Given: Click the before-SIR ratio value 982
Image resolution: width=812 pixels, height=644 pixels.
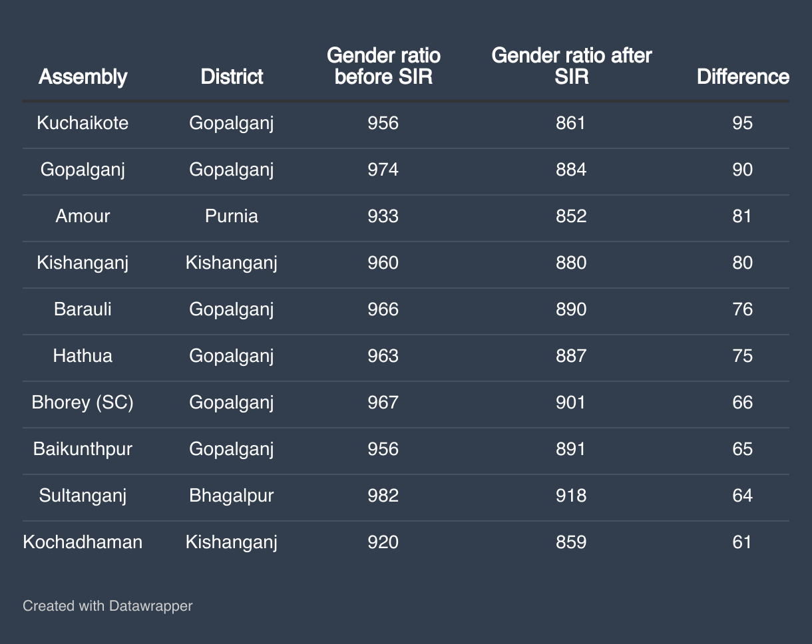Looking at the screenshot, I should [383, 496].
